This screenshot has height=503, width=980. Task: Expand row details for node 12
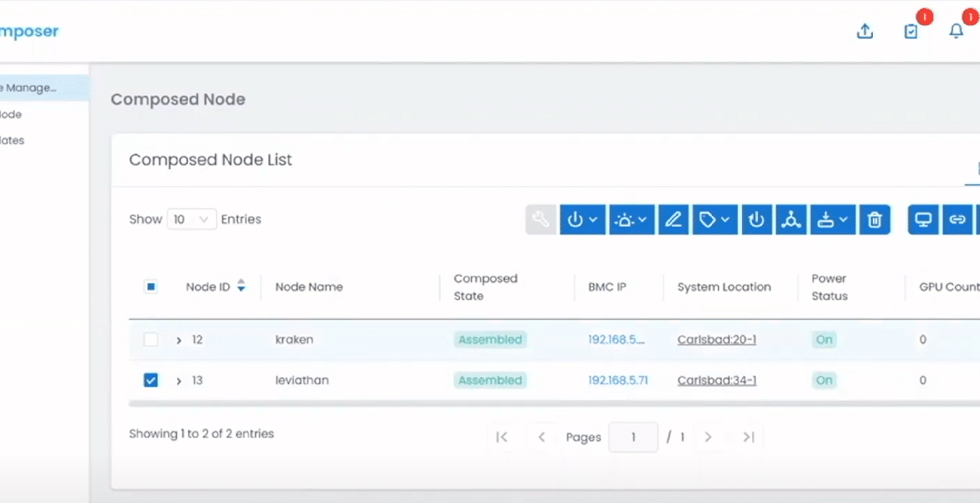click(x=178, y=341)
